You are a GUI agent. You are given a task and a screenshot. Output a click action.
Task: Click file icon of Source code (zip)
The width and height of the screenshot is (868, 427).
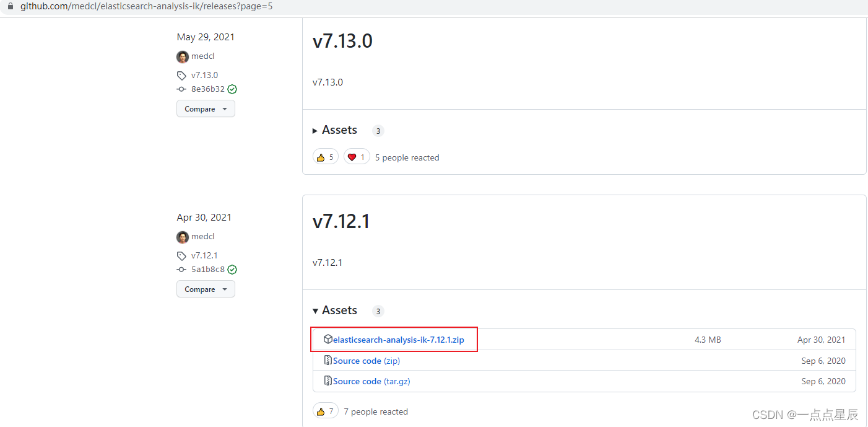click(x=328, y=360)
